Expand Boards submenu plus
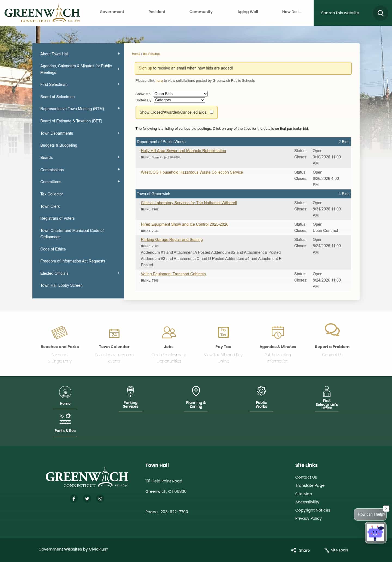Screen dimensions: 392x562 coord(118,157)
